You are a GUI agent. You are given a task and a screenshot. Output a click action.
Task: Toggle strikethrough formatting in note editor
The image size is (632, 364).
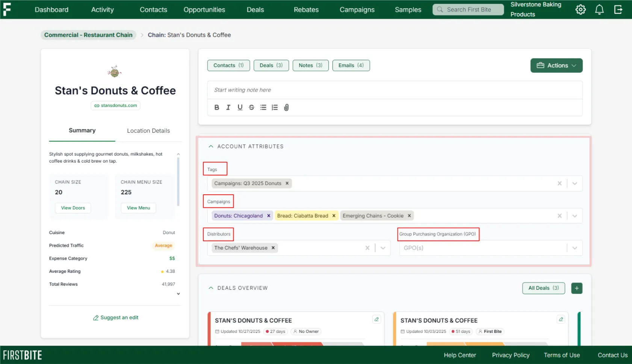[251, 107]
